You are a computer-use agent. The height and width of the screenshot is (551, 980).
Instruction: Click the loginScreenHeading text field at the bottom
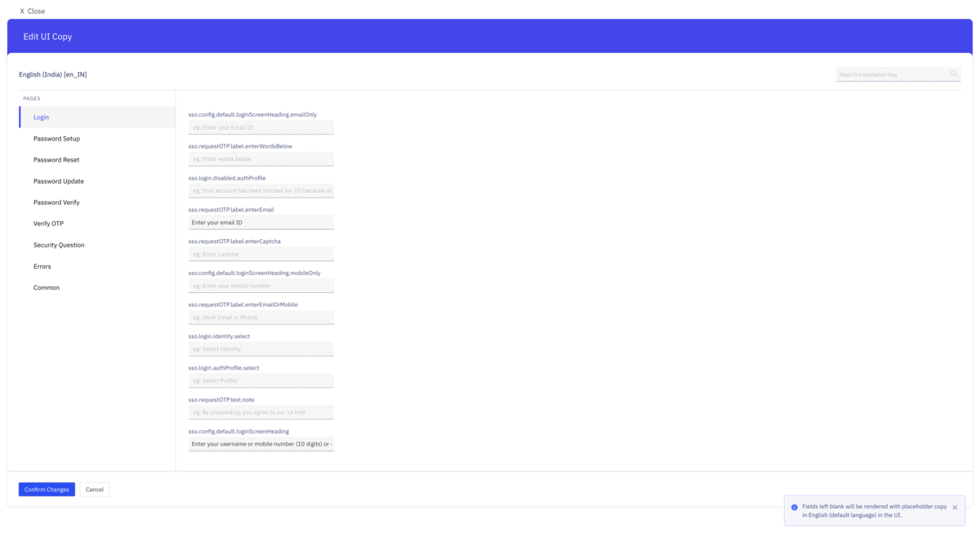[261, 443]
